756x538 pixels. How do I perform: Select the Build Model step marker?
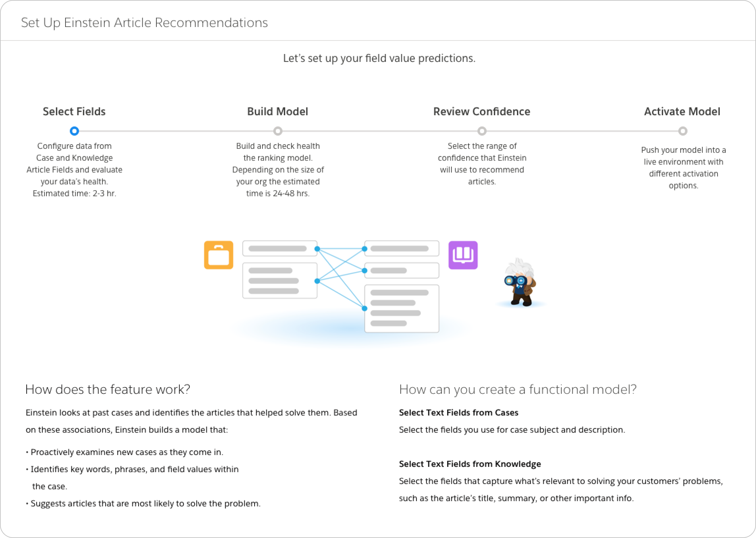pos(278,131)
